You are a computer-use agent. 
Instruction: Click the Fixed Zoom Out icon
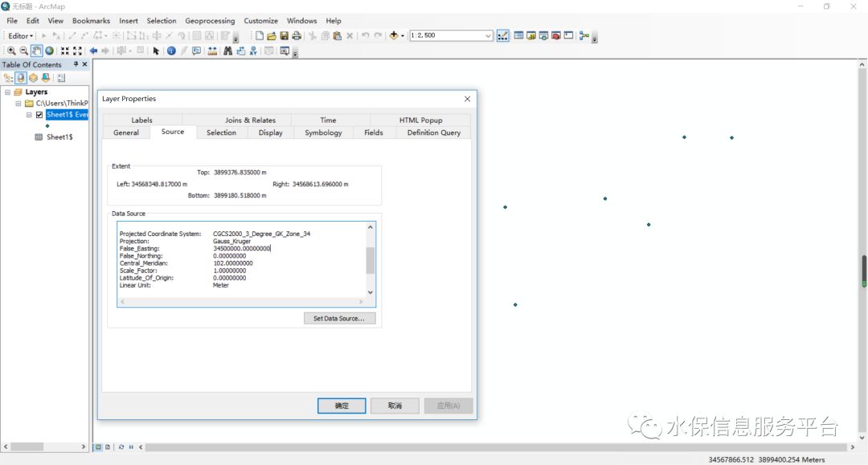[77, 51]
